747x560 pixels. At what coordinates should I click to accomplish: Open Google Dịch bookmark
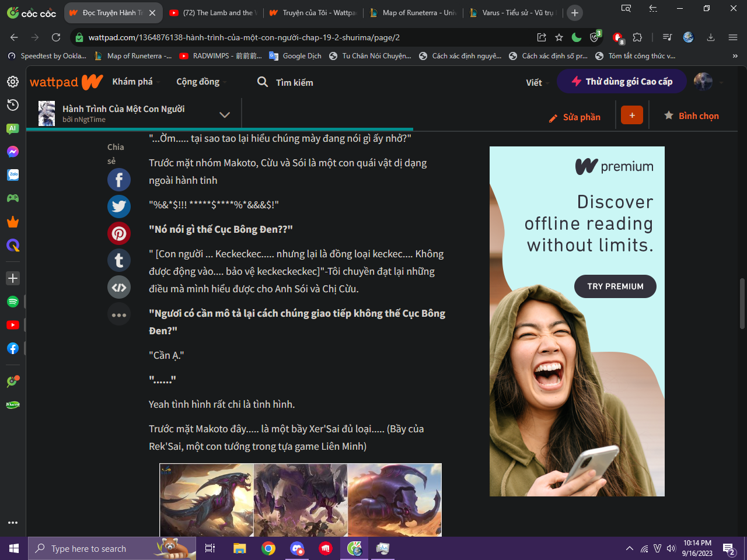(x=295, y=56)
